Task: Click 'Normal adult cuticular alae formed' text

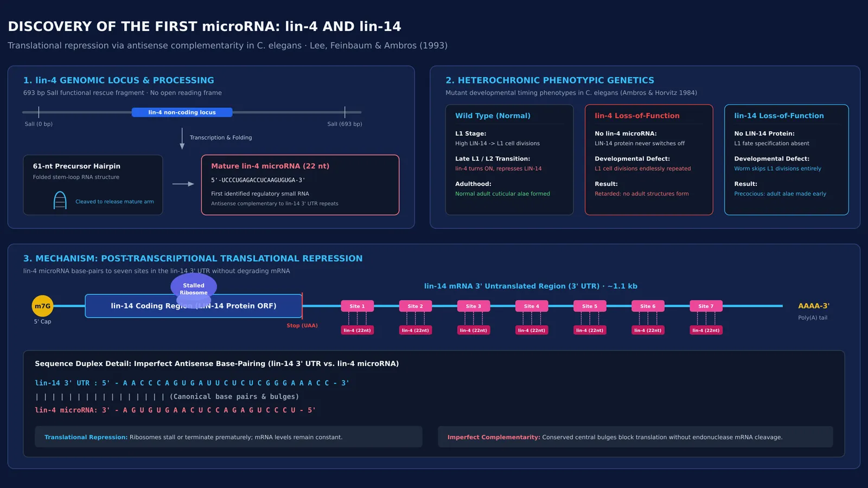Action: point(502,194)
